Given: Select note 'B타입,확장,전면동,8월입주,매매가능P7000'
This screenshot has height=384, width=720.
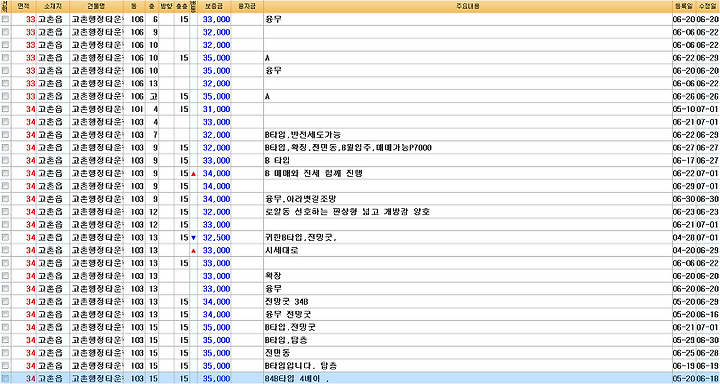Looking at the screenshot, I should point(348,148).
